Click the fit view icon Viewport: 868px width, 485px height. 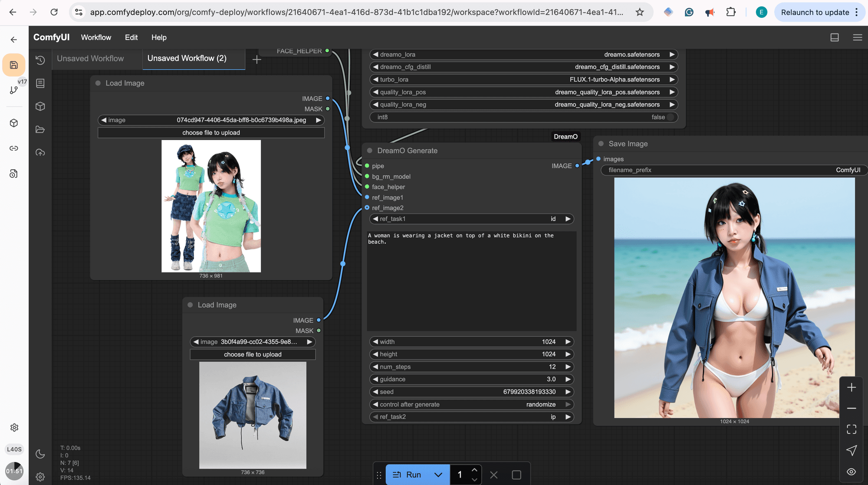[851, 429]
